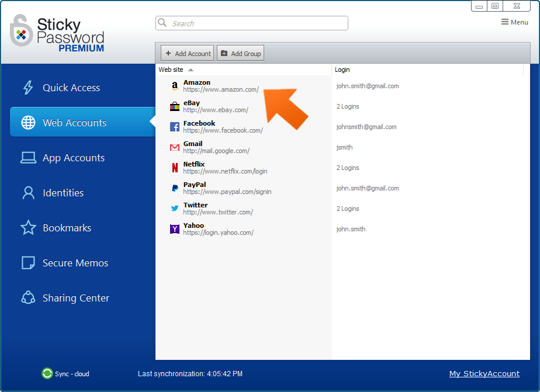This screenshot has height=392, width=540.
Task: Click the jsmith Gmail login
Action: tap(344, 147)
